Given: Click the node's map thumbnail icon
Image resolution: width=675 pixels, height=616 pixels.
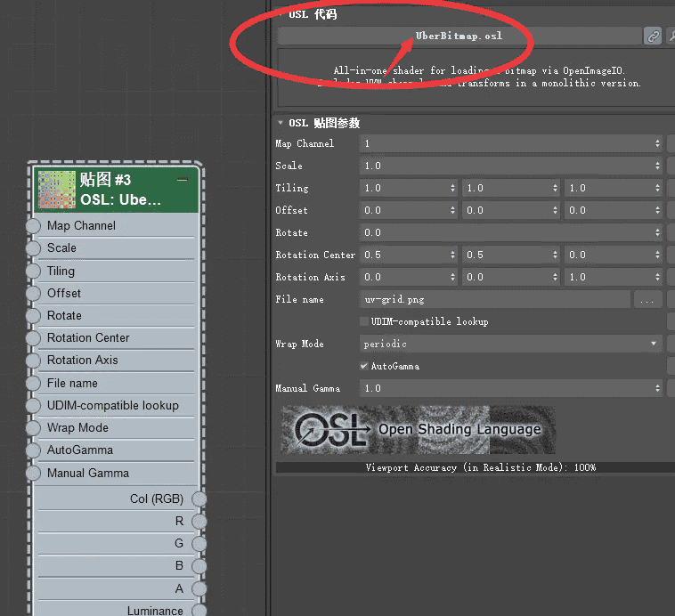Looking at the screenshot, I should click(x=56, y=190).
